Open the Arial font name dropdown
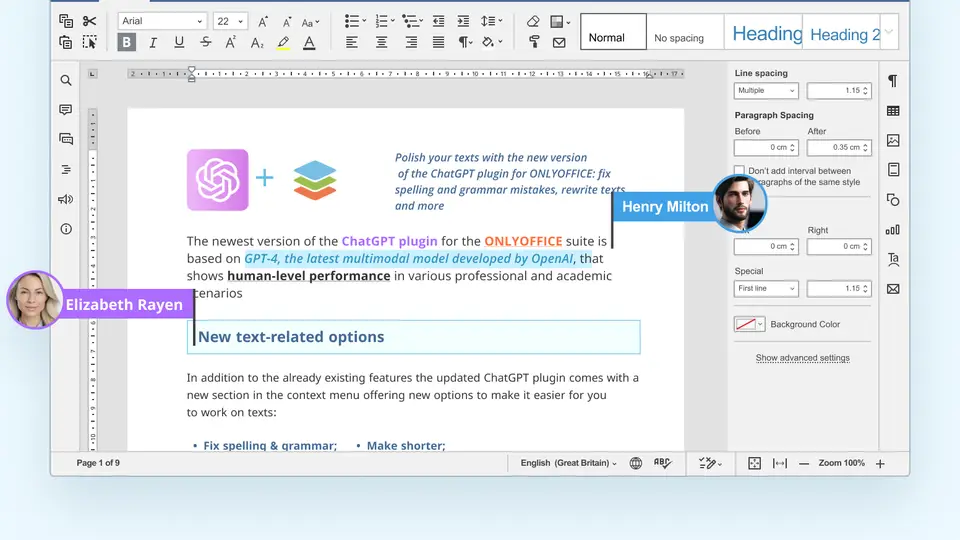960x540 pixels. (x=162, y=21)
